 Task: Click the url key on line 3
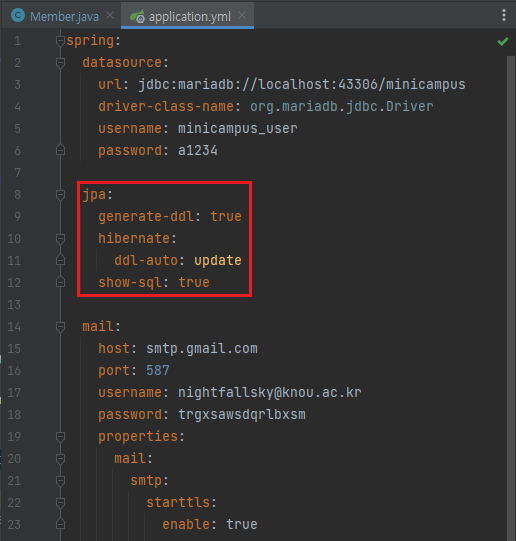[110, 85]
